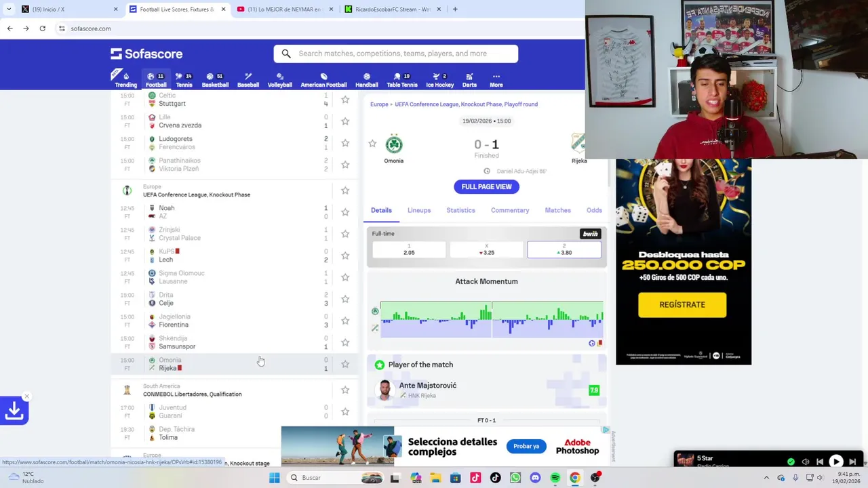Screen dimensions: 868x488
Task: Switch to the Statistics tab
Action: point(460,210)
